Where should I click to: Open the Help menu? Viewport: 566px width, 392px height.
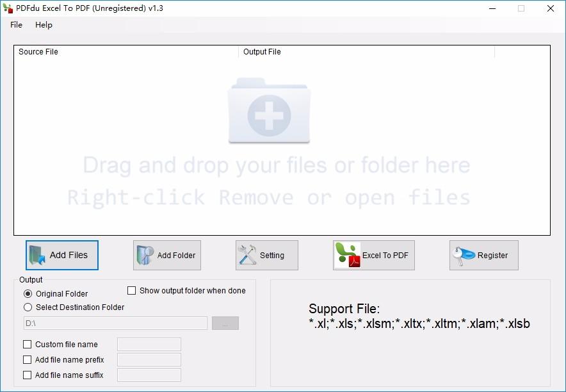click(x=44, y=25)
